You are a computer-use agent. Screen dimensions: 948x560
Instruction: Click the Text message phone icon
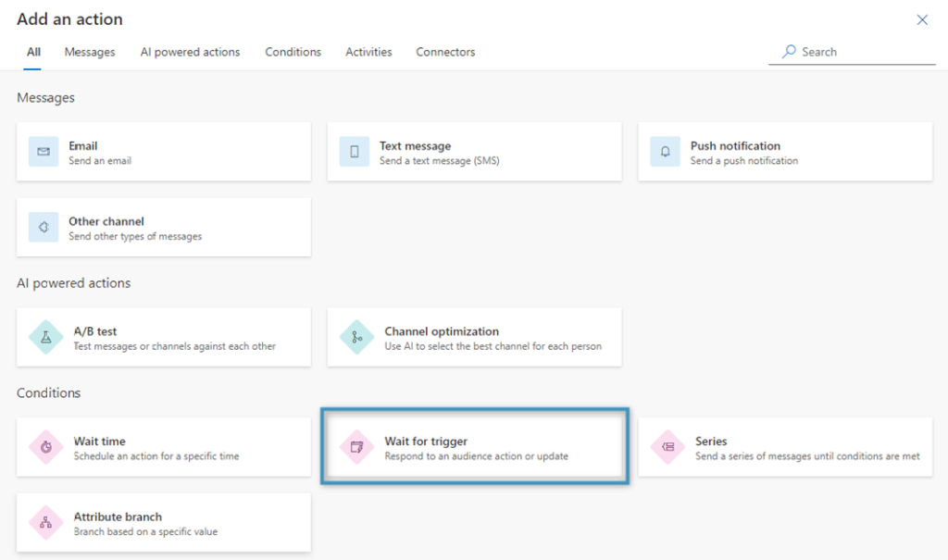point(355,151)
